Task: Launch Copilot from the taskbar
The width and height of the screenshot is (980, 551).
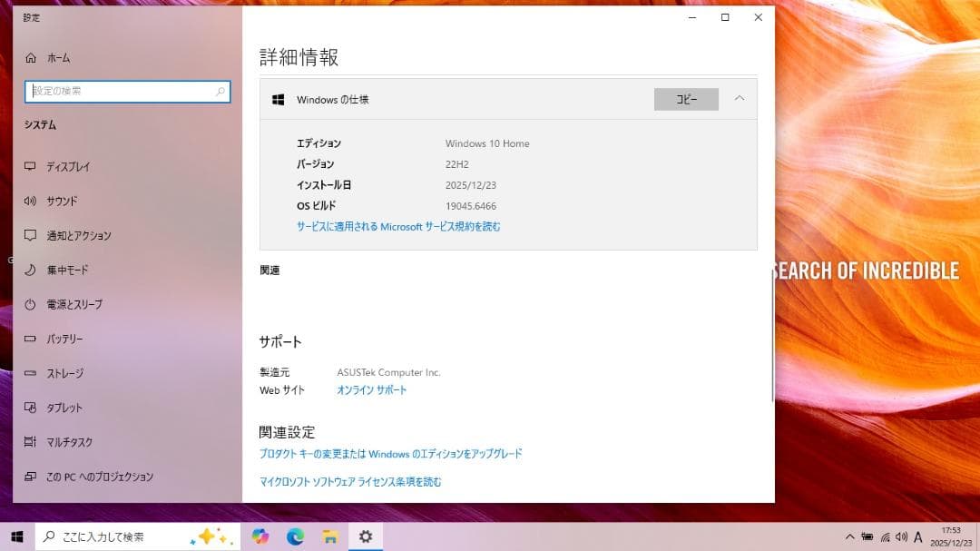Action: 260,536
